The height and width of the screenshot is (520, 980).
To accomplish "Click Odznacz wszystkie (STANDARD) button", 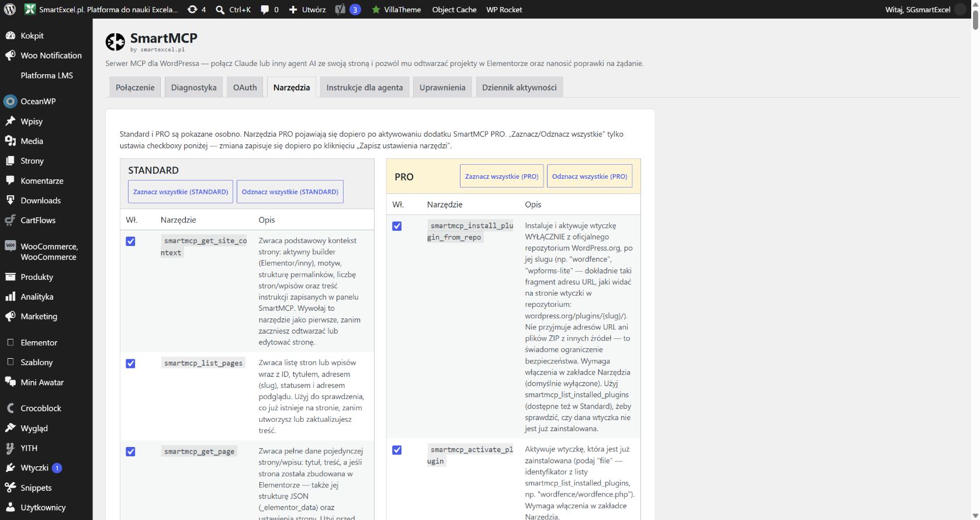I will 290,192.
